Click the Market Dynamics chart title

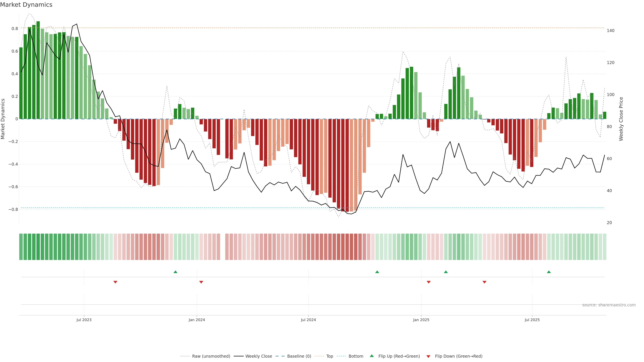coord(26,5)
